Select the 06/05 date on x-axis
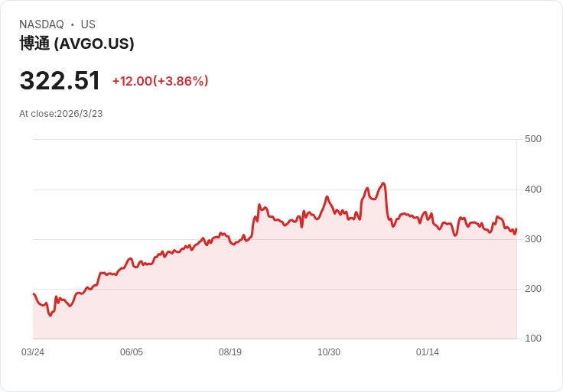This screenshot has width=563, height=392. [132, 352]
